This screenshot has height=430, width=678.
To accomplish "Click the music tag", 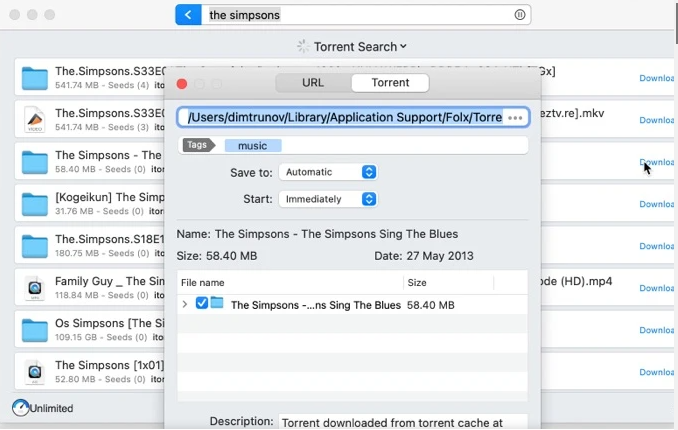I will pyautogui.click(x=253, y=146).
